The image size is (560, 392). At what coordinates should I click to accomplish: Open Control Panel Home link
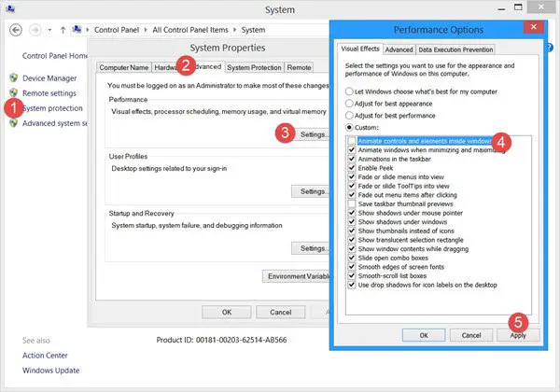55,56
